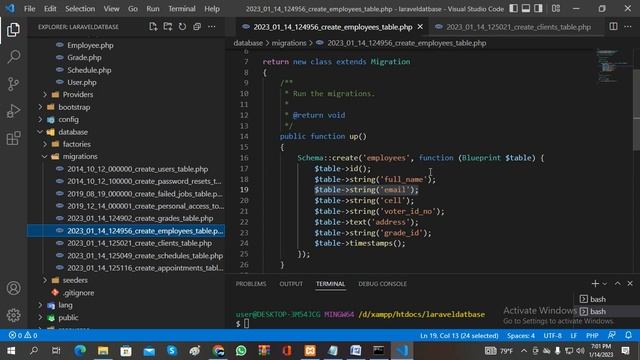Open 2023_01_14_124902_create_grades_table.php file
Viewport: 640px width, 360px height.
click(140, 218)
